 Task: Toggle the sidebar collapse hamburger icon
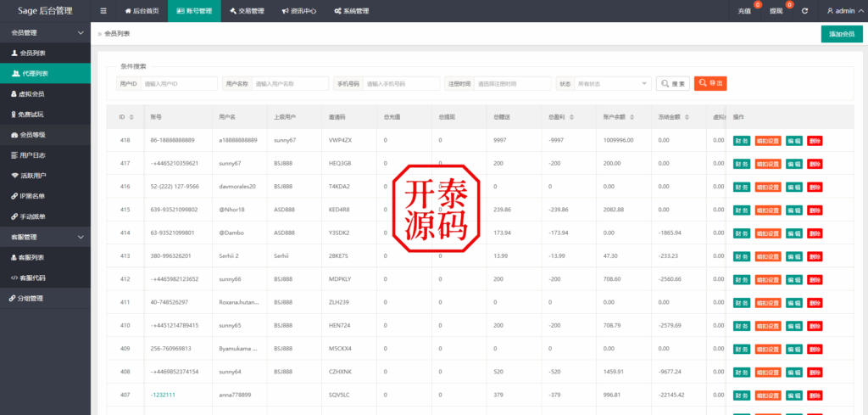click(x=103, y=10)
